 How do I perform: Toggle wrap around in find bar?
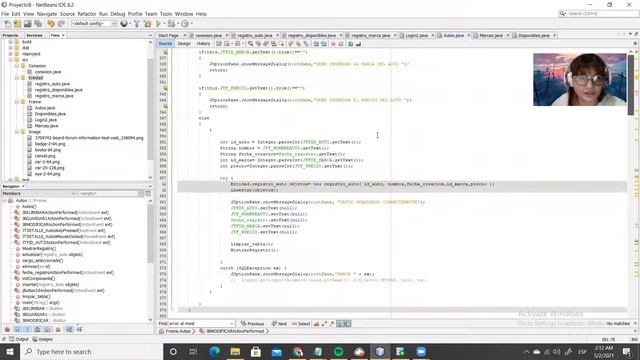pyautogui.click(x=347, y=324)
